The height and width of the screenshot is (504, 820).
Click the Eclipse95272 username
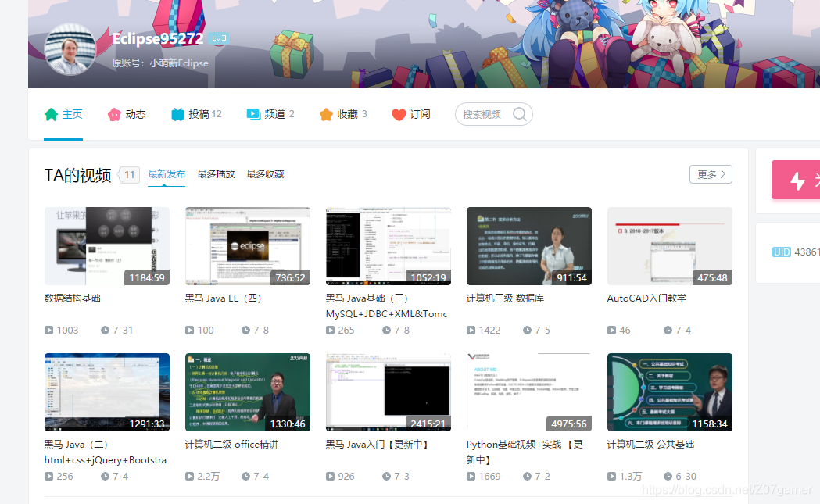pyautogui.click(x=157, y=38)
